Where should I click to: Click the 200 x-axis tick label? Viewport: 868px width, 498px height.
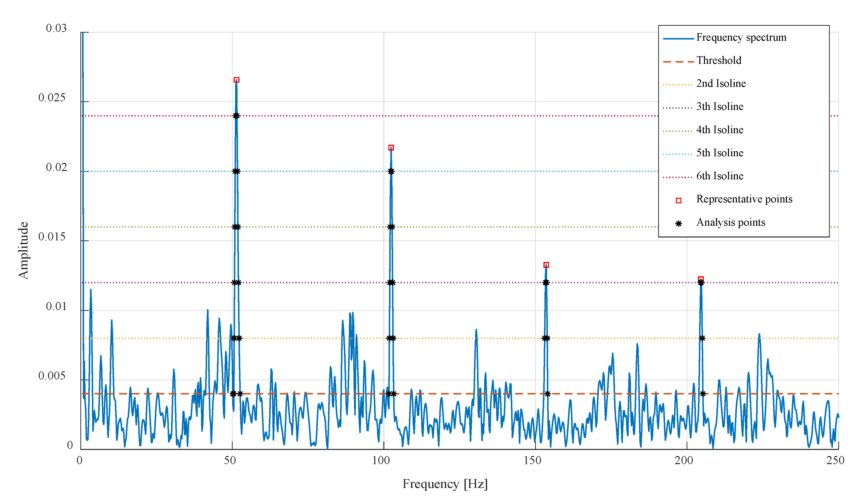coord(683,460)
